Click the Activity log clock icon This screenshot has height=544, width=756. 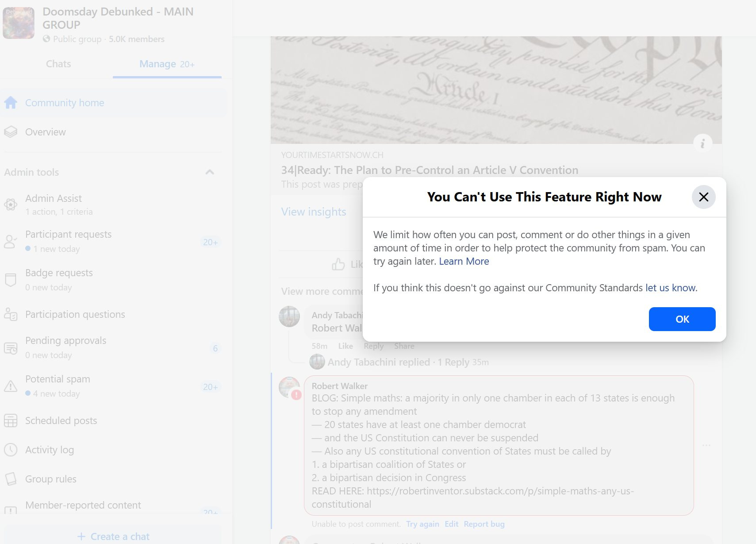11,450
